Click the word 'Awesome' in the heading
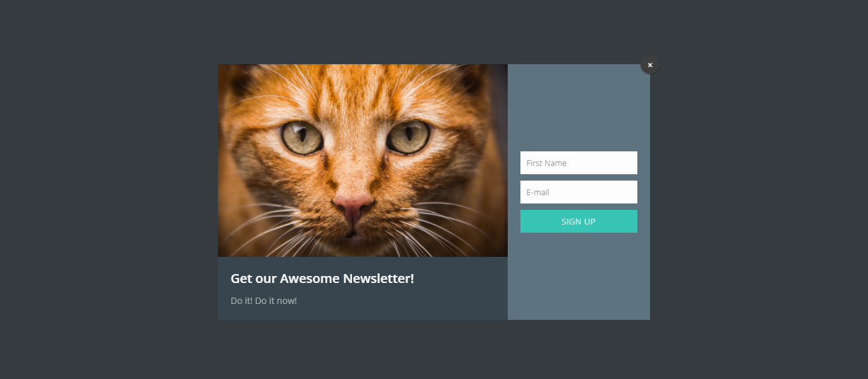This screenshot has width=868, height=379. tap(310, 279)
